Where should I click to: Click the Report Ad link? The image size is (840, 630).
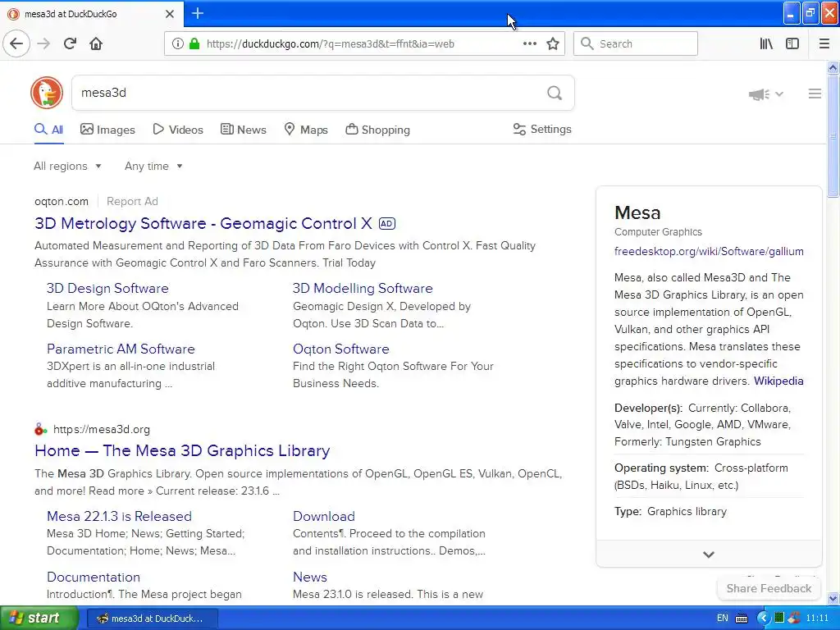coord(132,202)
